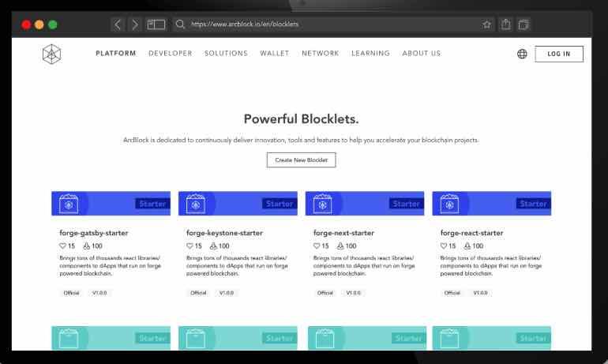The height and width of the screenshot is (364, 608).
Task: Click V1.0.0 tag on forge-gatsby-starter
Action: point(99,293)
